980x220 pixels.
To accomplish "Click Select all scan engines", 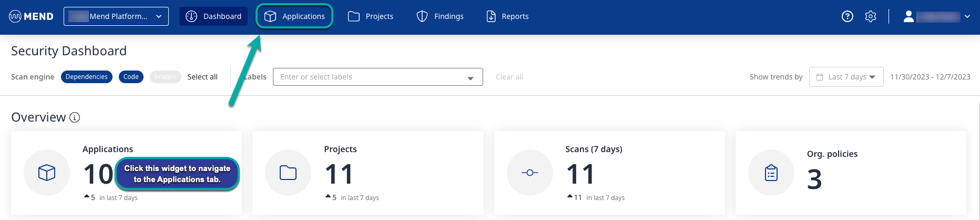I will coord(202,77).
